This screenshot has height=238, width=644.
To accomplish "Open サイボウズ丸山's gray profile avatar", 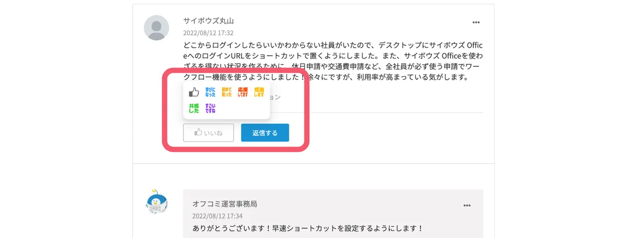I will point(157,27).
